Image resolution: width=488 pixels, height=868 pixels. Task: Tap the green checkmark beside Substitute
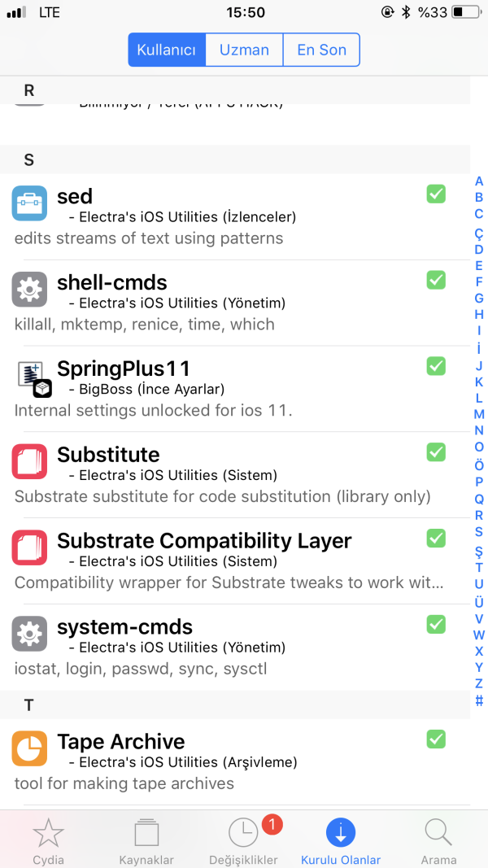click(436, 452)
